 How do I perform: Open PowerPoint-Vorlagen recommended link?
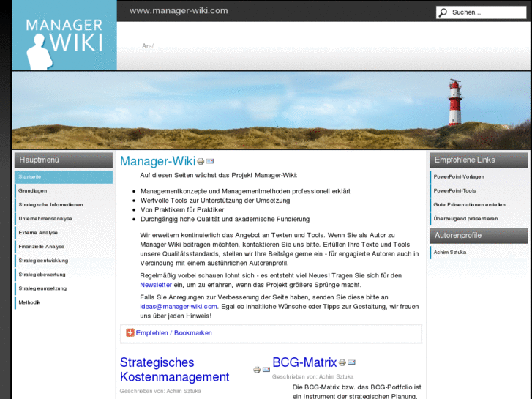pyautogui.click(x=479, y=177)
